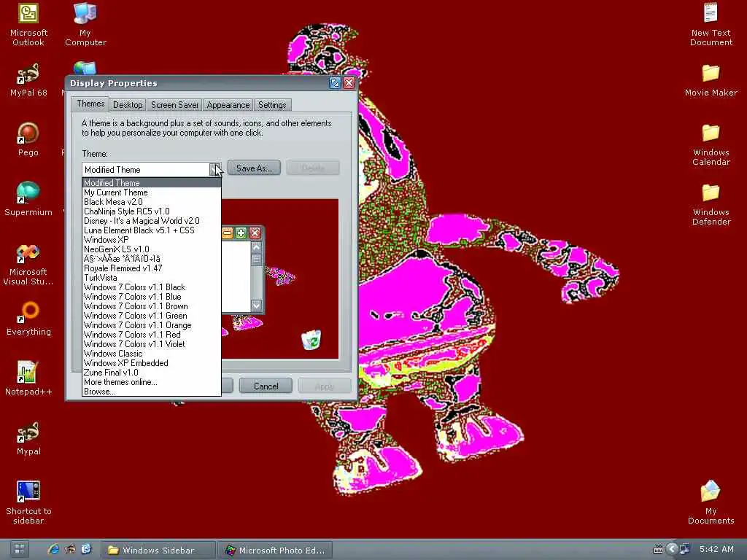
Task: Choose the Windows XP theme
Action: pos(152,240)
